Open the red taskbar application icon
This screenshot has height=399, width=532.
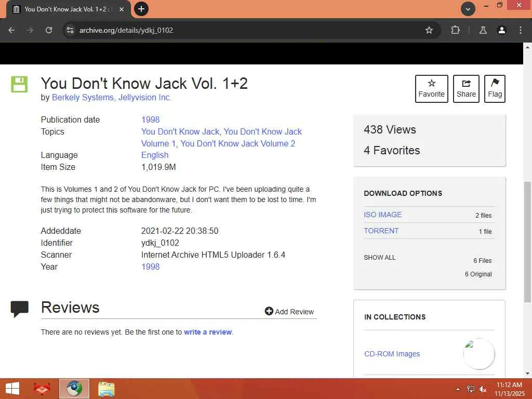(x=42, y=389)
